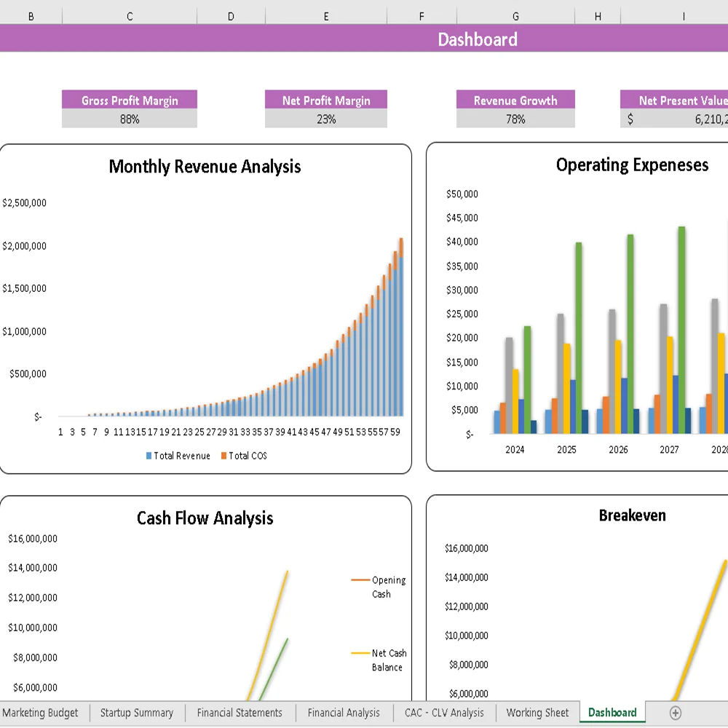Click the Net Profit Margin percentage value
728x728 pixels.
(x=325, y=119)
